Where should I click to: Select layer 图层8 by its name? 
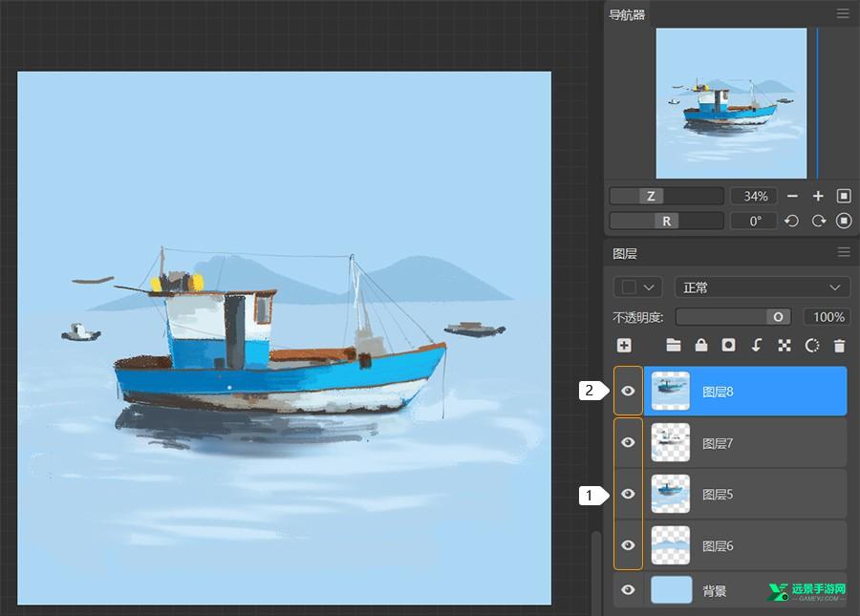click(718, 392)
